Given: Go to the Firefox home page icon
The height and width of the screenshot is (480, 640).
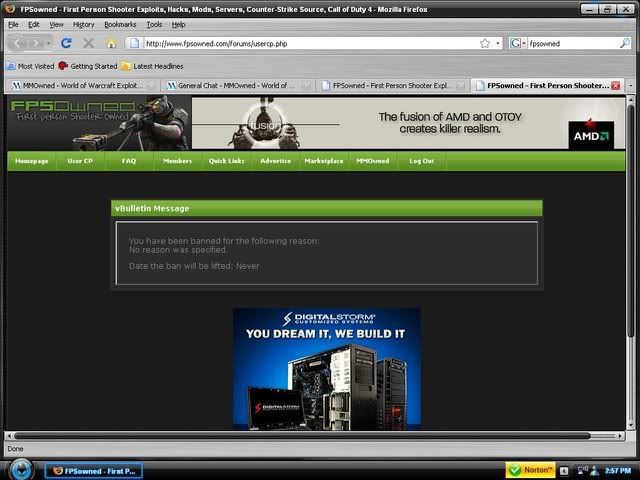Looking at the screenshot, I should pos(111,43).
